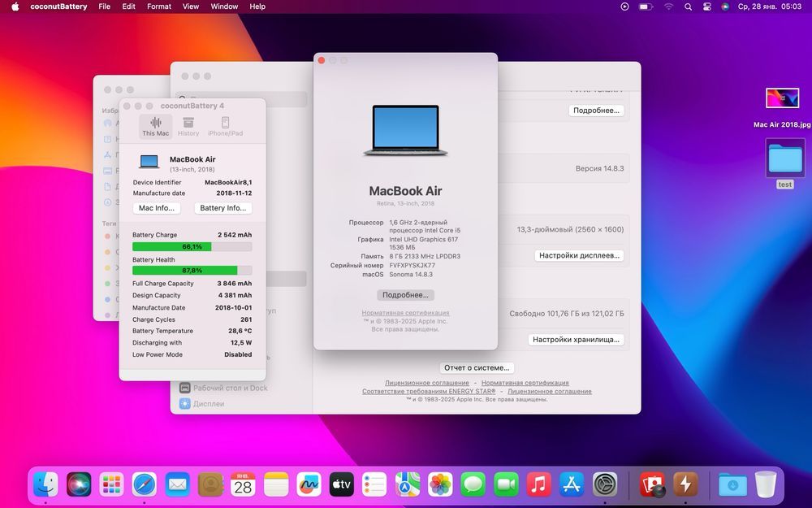This screenshot has height=508, width=812.
Task: Open Apple TV from the Dock
Action: coord(342,484)
